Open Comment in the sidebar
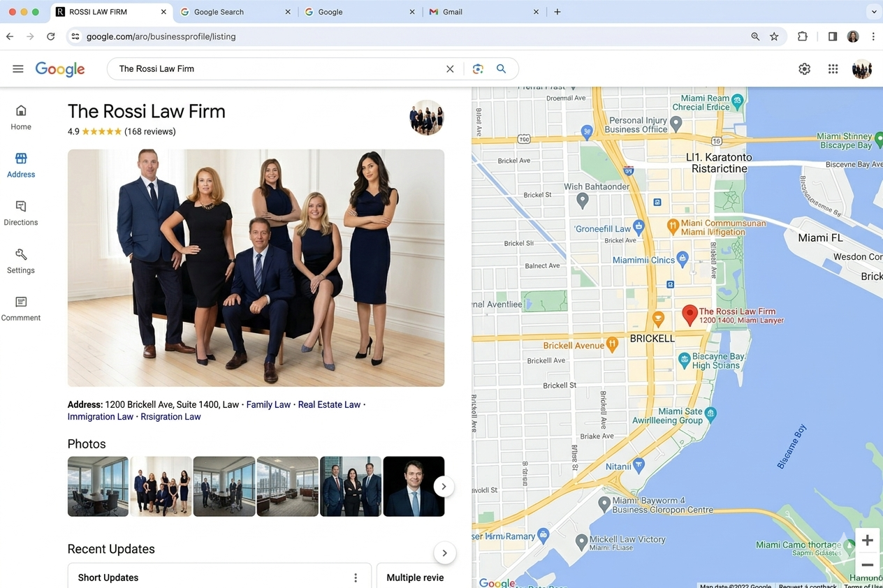883x588 pixels. click(x=21, y=309)
